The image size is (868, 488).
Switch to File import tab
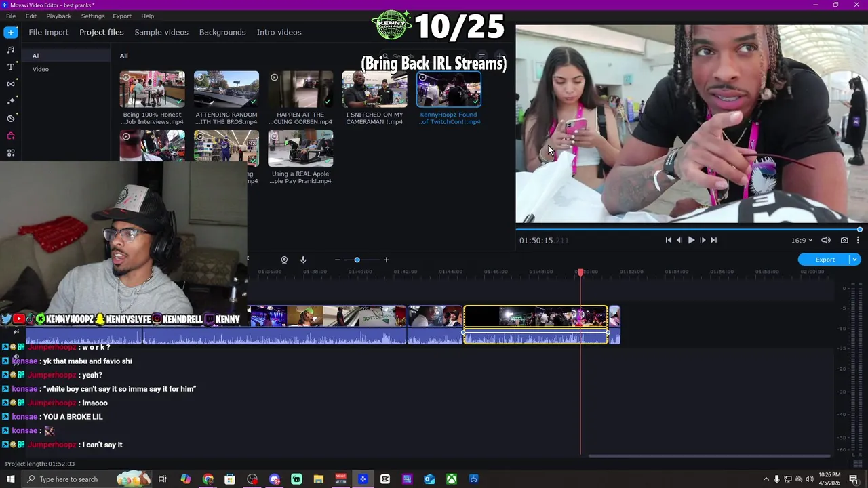(48, 32)
